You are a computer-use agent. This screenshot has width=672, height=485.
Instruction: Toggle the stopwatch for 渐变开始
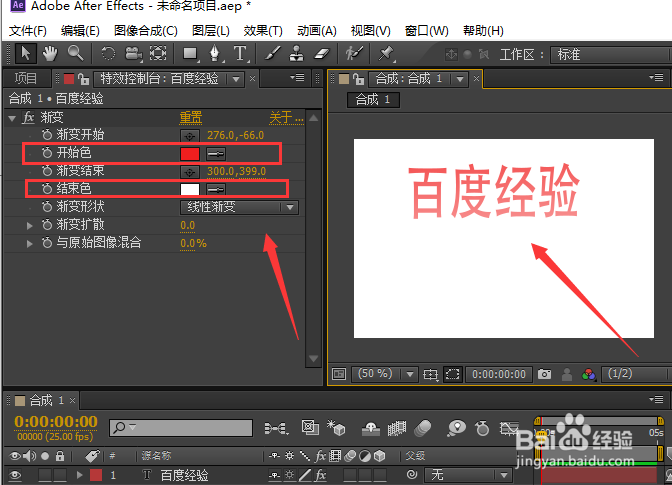[47, 135]
